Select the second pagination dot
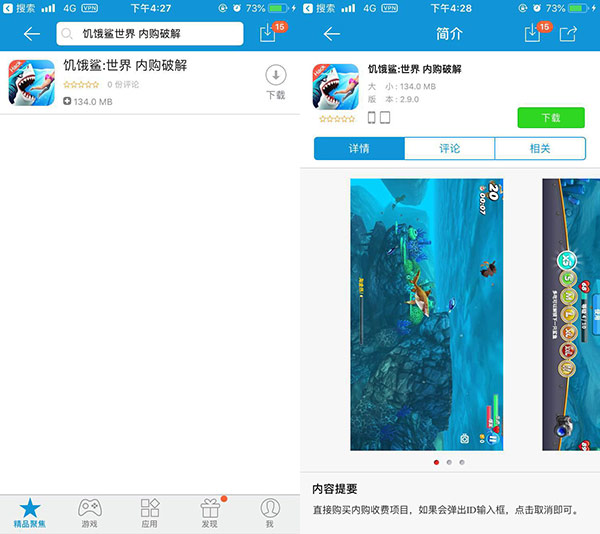600x534 pixels. pyautogui.click(x=449, y=462)
